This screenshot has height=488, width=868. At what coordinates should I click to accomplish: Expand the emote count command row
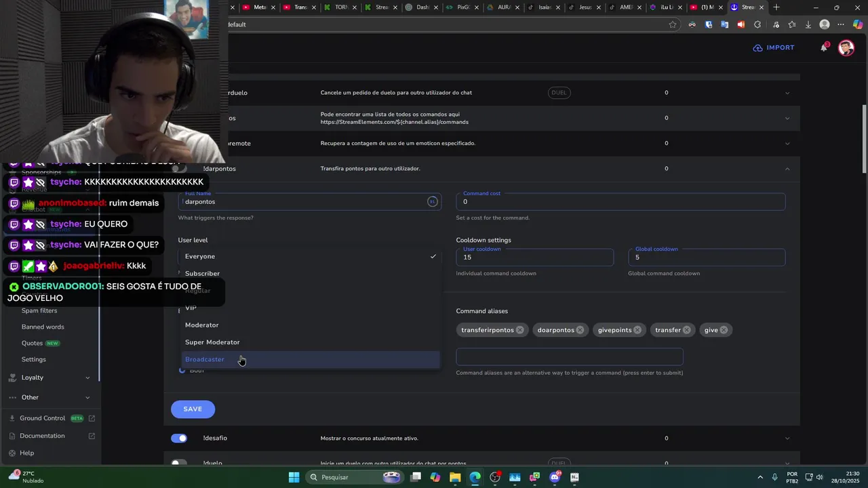click(x=787, y=144)
